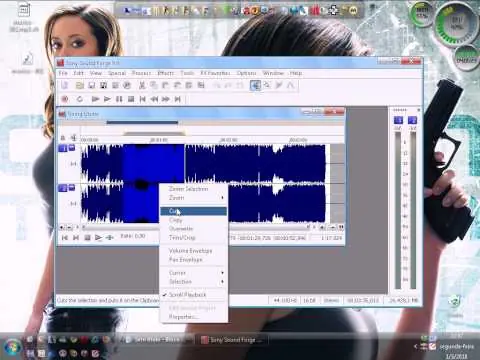Click Stop in data window playbar
The image size is (480, 360).
pyautogui.click(x=87, y=237)
